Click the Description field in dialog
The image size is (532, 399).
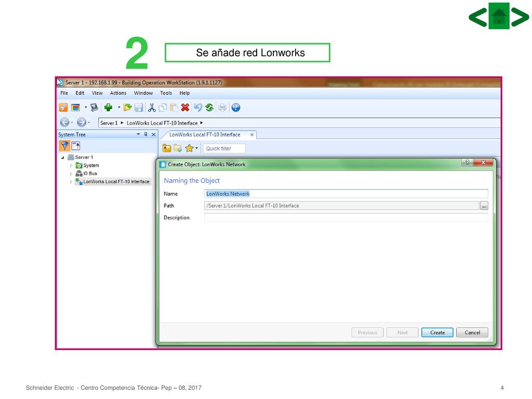(346, 218)
